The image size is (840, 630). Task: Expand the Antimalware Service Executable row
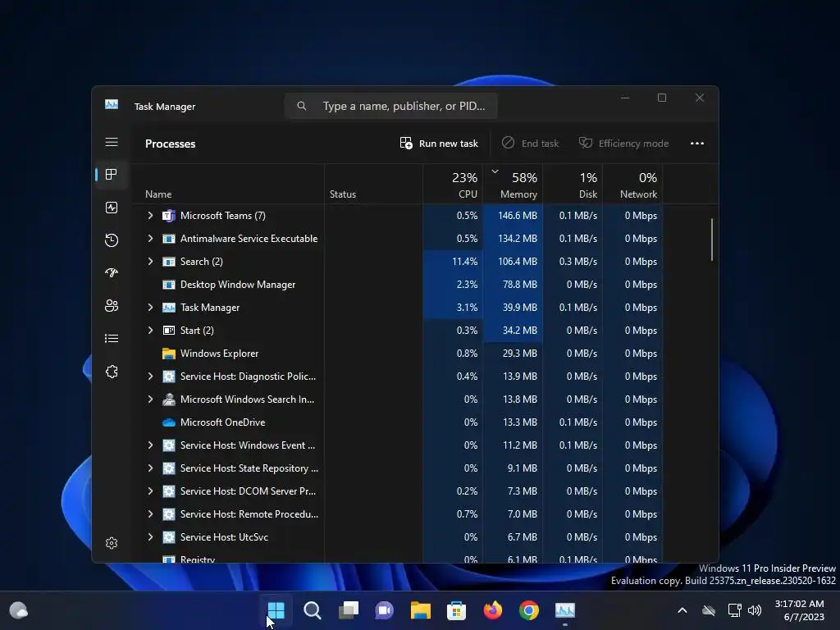151,239
